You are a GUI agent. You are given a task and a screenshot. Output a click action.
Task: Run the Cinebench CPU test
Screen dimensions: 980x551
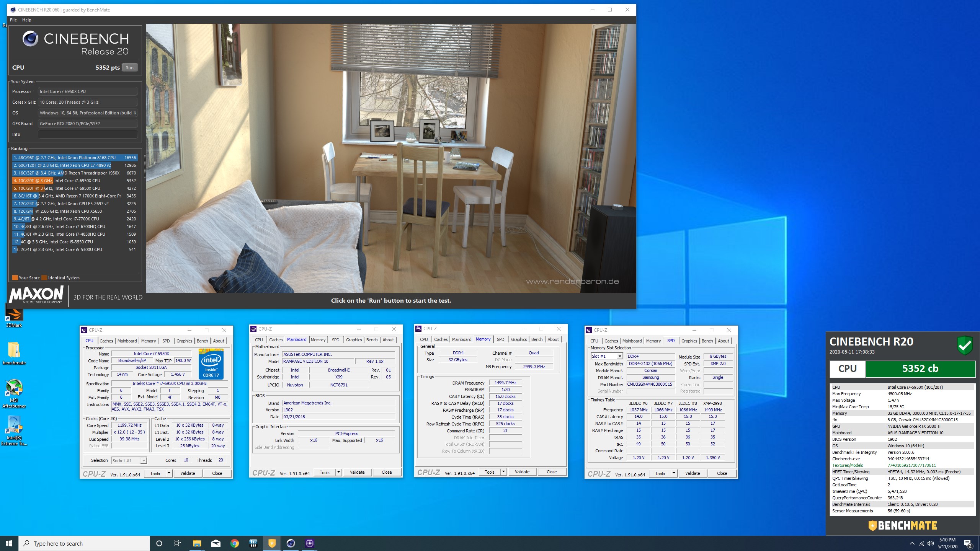(x=130, y=68)
